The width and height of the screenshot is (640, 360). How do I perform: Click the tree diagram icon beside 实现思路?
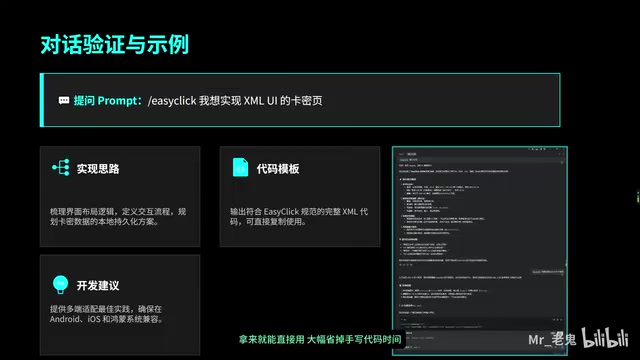click(61, 167)
